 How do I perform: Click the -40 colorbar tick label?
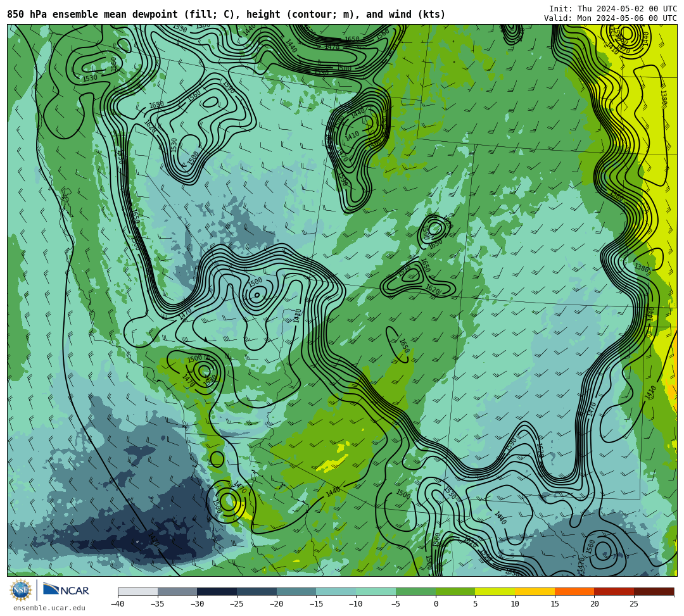pyautogui.click(x=117, y=604)
